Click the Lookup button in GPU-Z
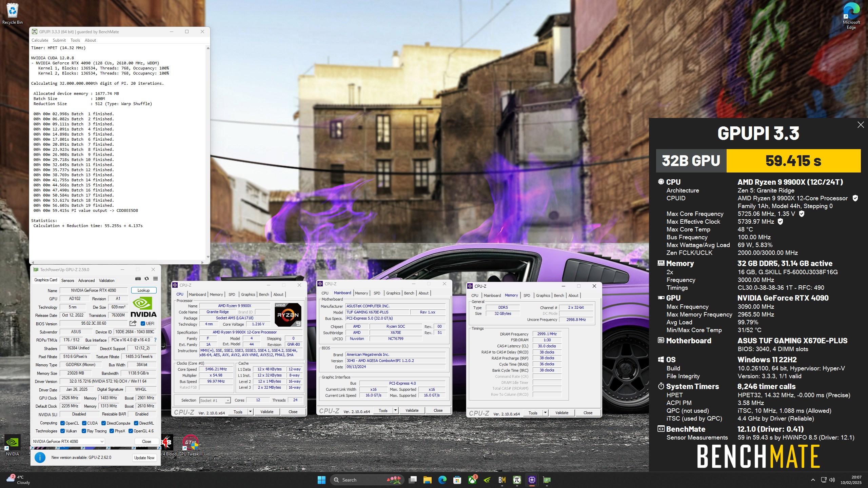 click(143, 290)
